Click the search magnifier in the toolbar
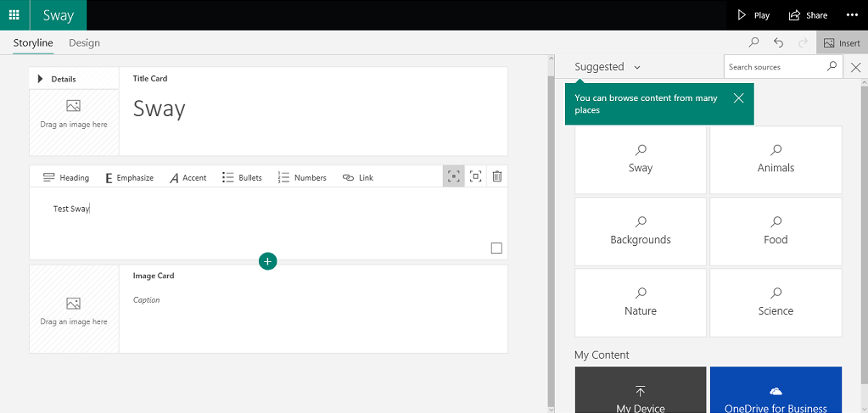This screenshot has width=868, height=413. [753, 43]
